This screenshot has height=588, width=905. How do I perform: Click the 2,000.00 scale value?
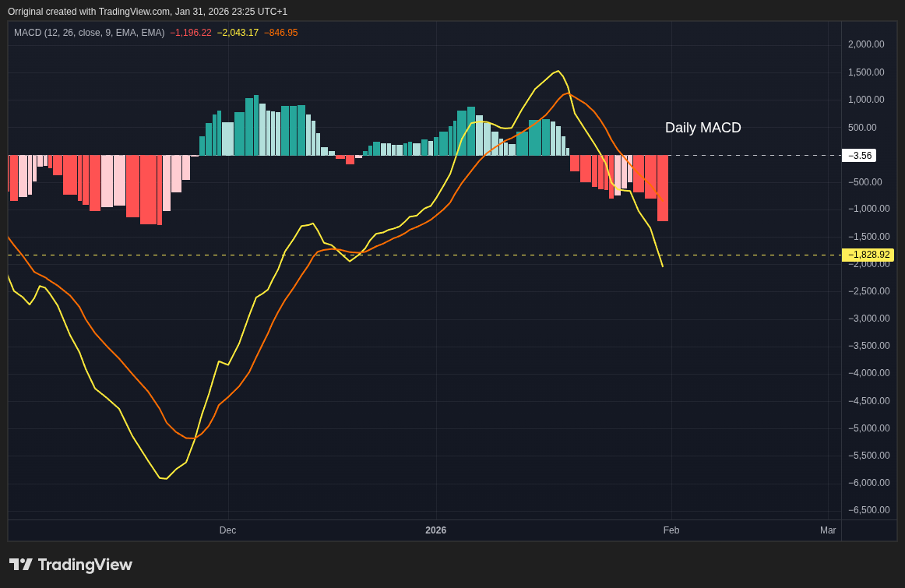pyautogui.click(x=866, y=44)
